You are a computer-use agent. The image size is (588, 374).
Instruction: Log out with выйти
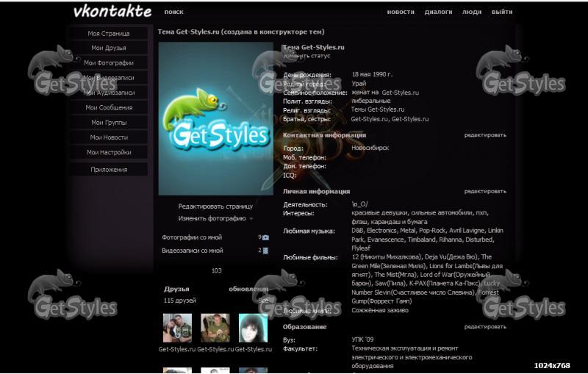502,12
